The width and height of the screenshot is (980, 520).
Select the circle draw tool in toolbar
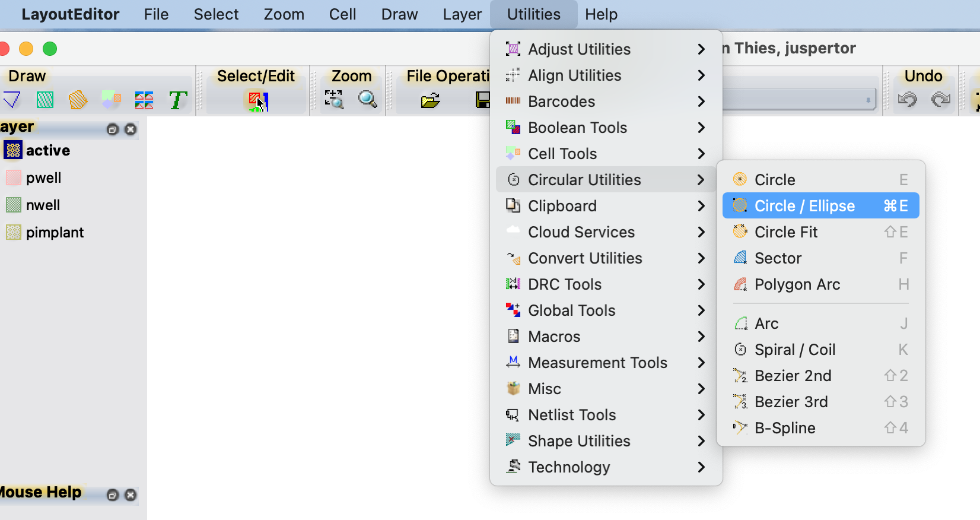click(78, 99)
